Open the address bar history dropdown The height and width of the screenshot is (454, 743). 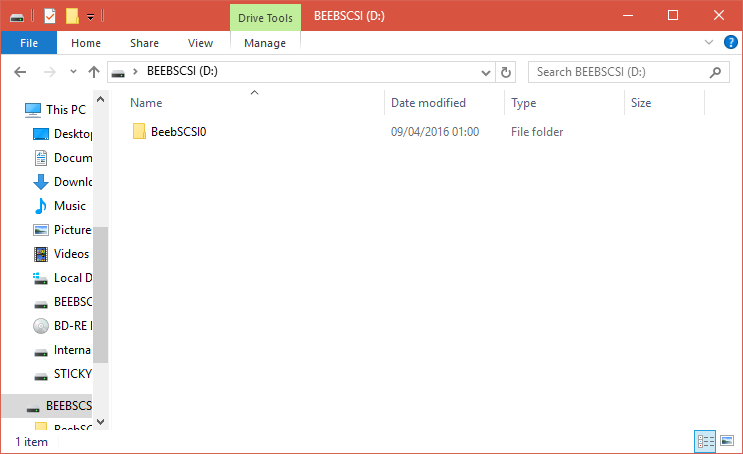point(485,73)
